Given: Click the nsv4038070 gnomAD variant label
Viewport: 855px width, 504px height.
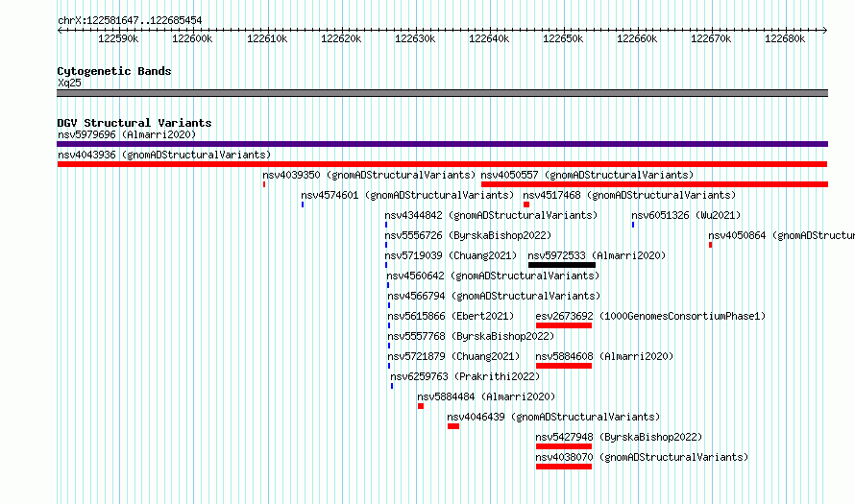Looking at the screenshot, I should click(642, 457).
